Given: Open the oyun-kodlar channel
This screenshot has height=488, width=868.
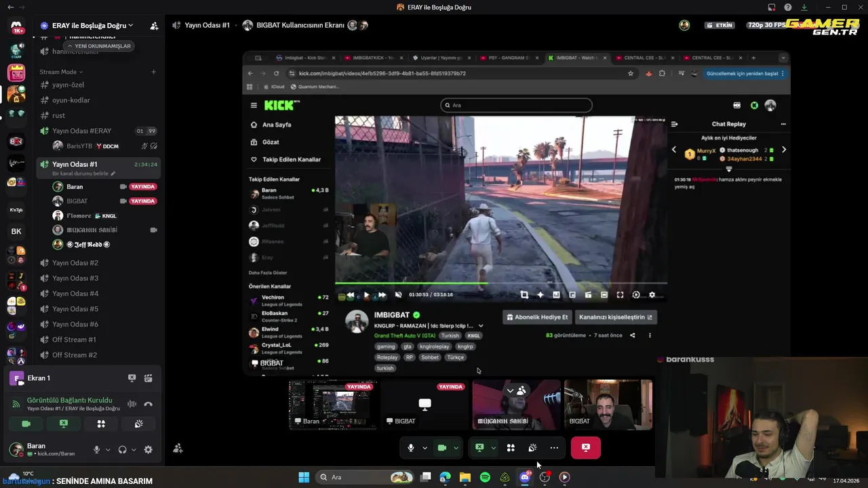Looking at the screenshot, I should tap(98, 100).
